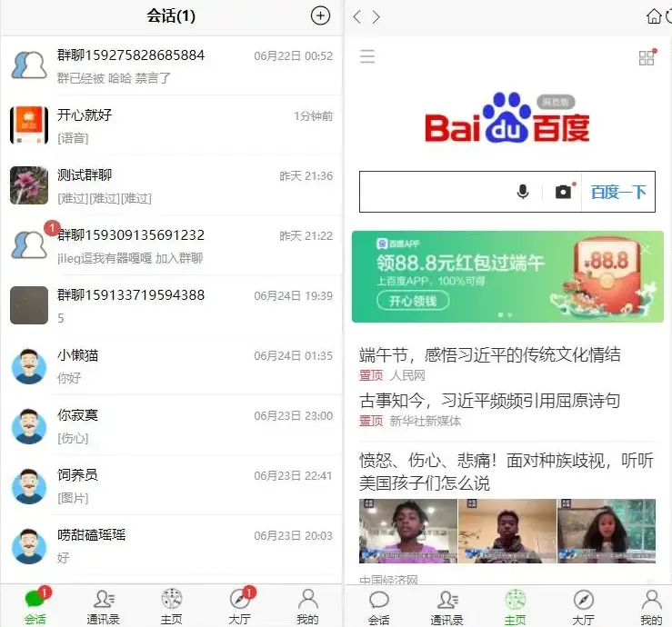Viewport: 672px width, 627px height.
Task: Click the 新华社新媒体 source label
Action: click(x=426, y=421)
